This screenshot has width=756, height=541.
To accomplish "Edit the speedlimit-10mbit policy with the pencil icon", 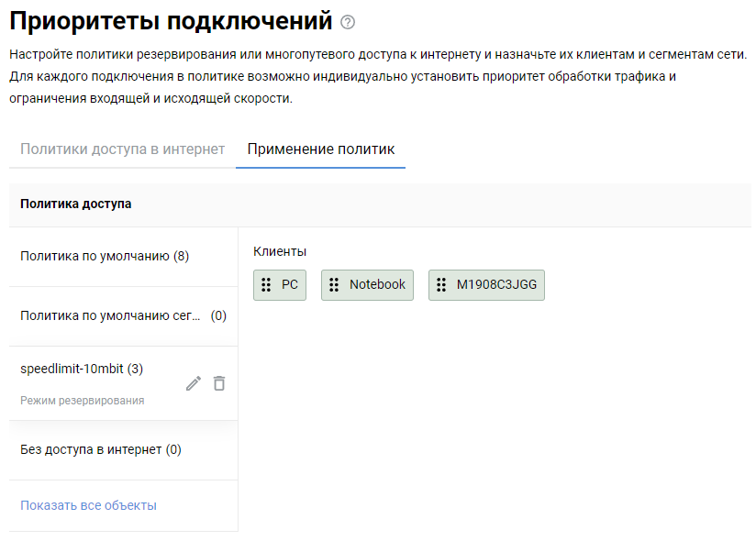I will click(193, 383).
